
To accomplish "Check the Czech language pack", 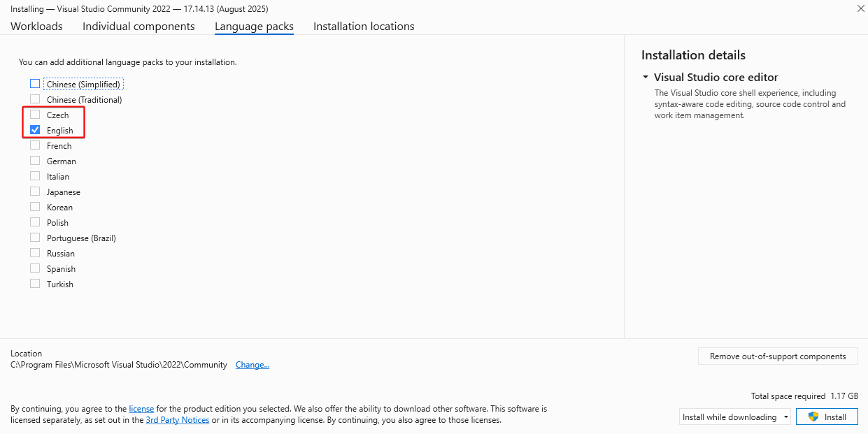I will (x=35, y=115).
